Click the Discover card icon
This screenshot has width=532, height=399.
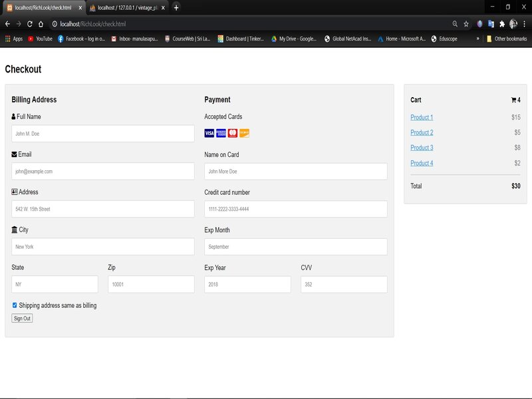[x=244, y=133]
